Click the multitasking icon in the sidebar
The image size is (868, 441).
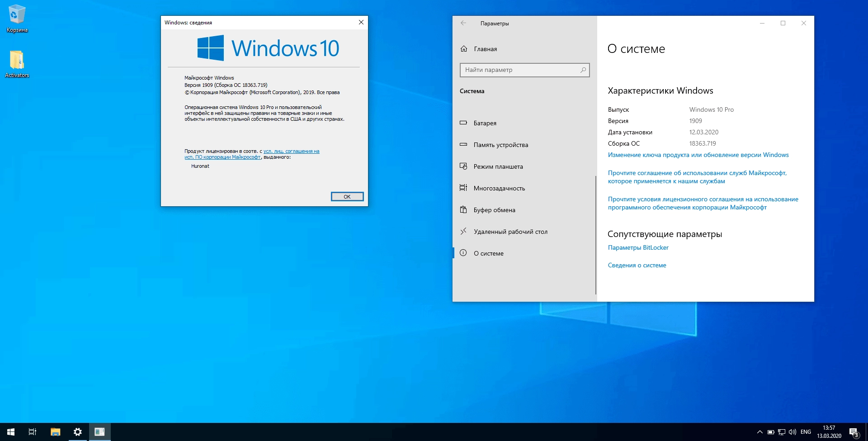coord(463,188)
